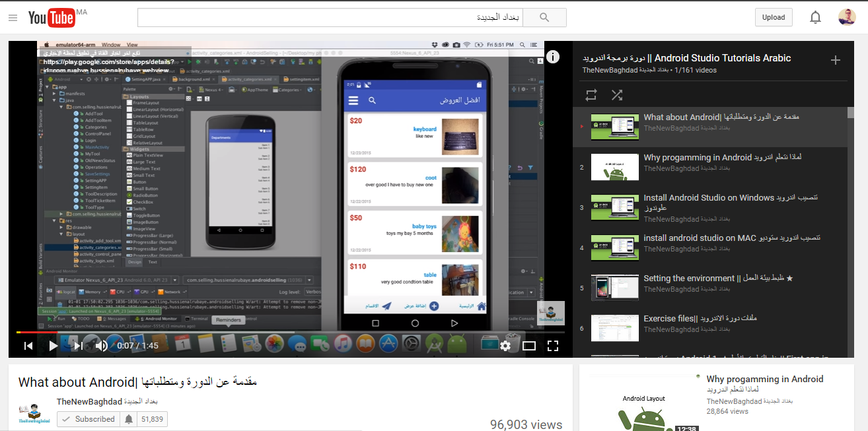
Task: Open 'Exercise files' playlist title
Action: 700,319
